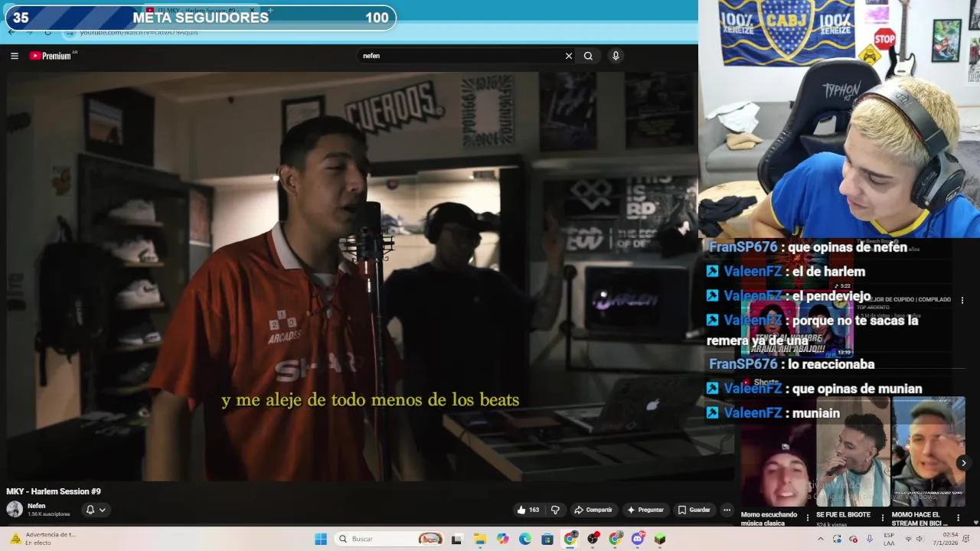Screen dimensions: 980x551
Task: Open Windows Start menu
Action: (x=321, y=539)
